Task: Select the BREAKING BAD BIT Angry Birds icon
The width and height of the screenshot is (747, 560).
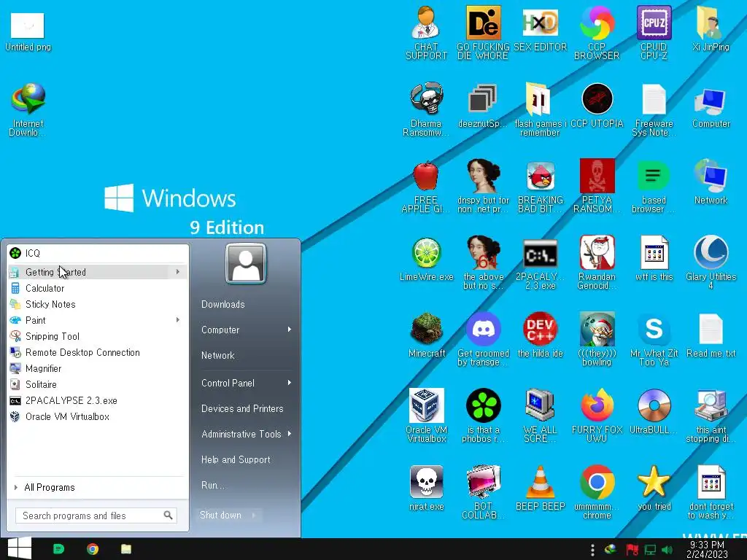Action: (540, 186)
